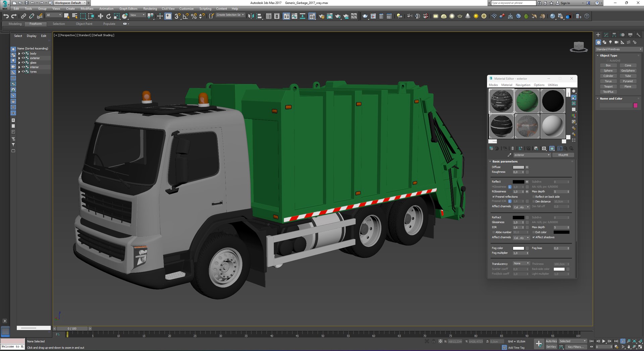Expand the exterior tree node
Image resolution: width=644 pixels, height=351 pixels.
pos(19,58)
